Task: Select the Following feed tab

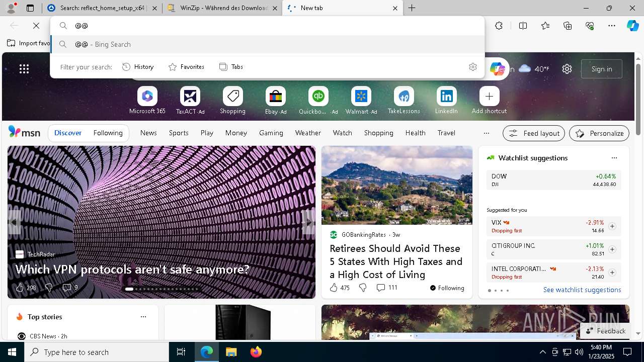Action: (108, 133)
